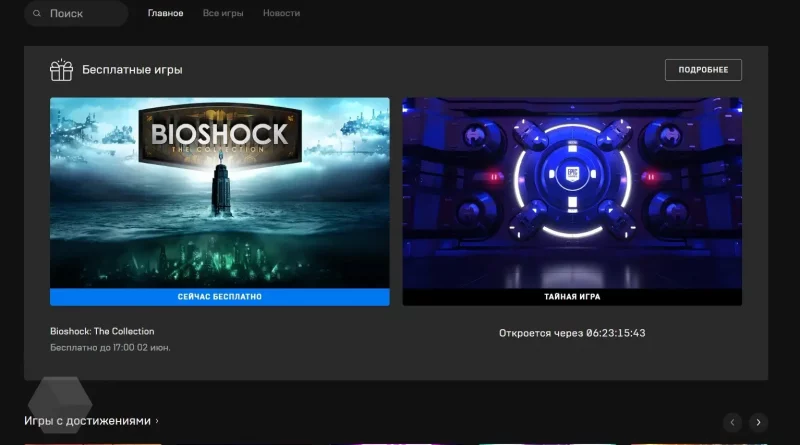
Task: Open the Бесплатные игры heading
Action: (132, 70)
